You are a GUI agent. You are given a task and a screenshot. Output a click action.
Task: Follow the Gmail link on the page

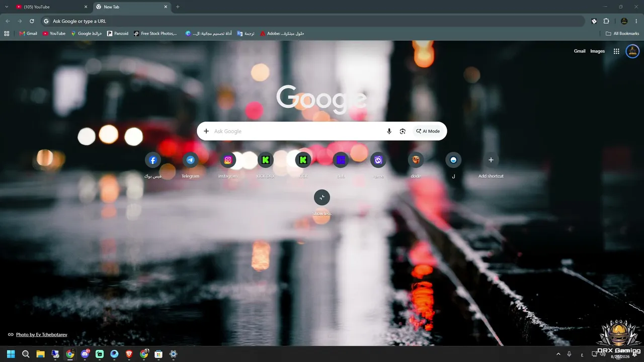tap(580, 51)
